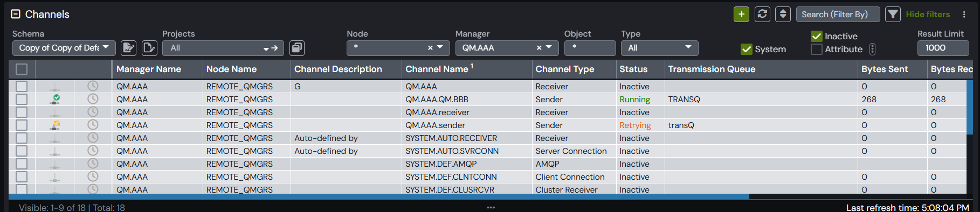Click Hide filters link
Screen dimensions: 980x212
pos(928,15)
